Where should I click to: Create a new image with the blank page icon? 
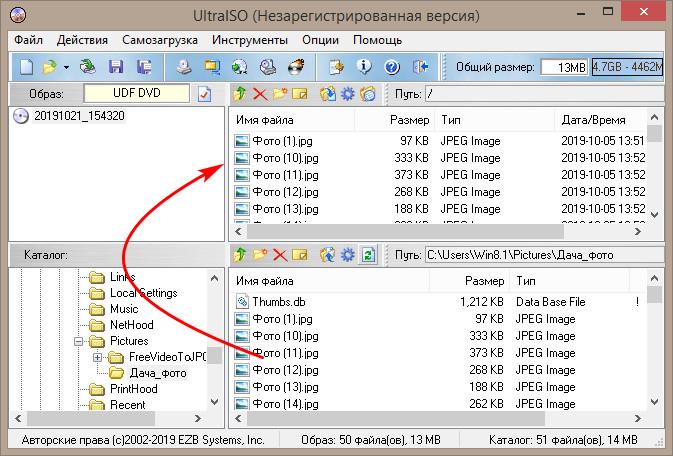[27, 67]
